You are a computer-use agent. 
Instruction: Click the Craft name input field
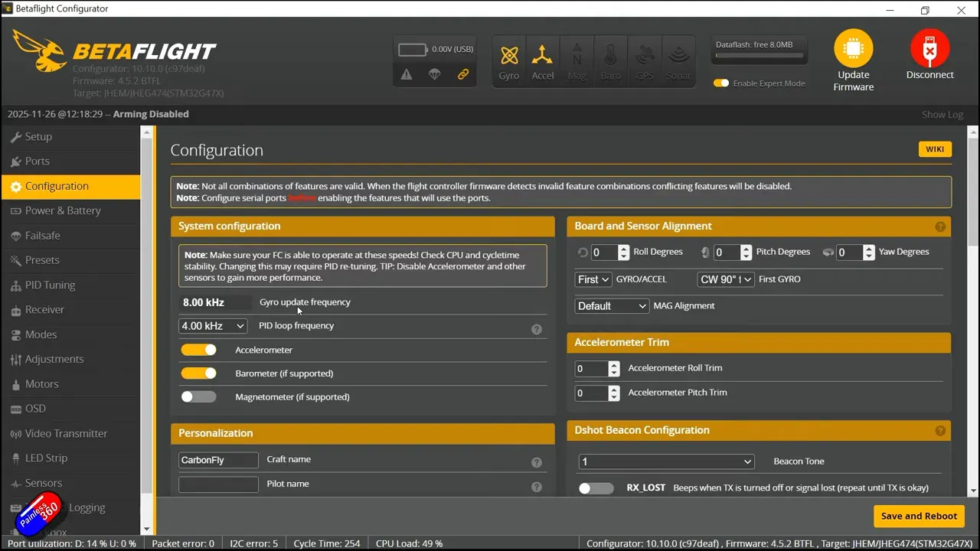point(218,459)
